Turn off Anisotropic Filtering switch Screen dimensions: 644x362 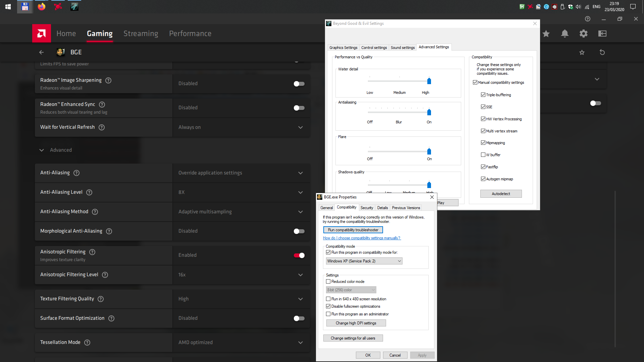(x=299, y=255)
